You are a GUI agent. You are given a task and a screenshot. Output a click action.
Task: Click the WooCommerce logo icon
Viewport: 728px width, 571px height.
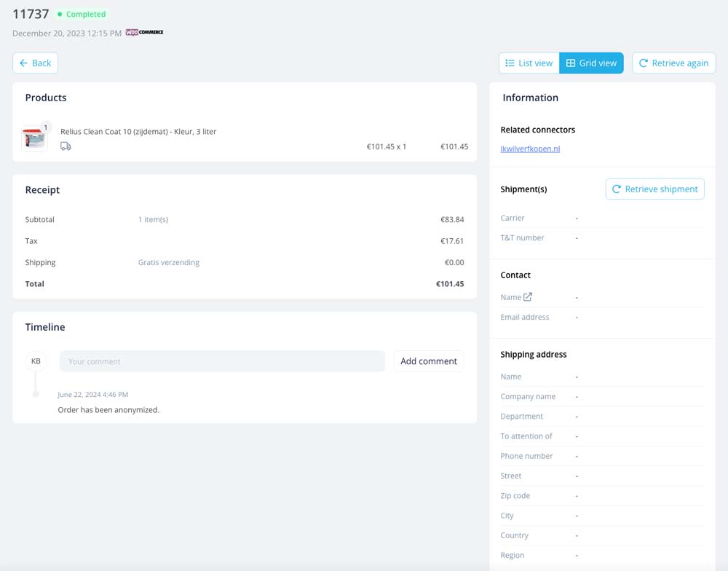[144, 32]
